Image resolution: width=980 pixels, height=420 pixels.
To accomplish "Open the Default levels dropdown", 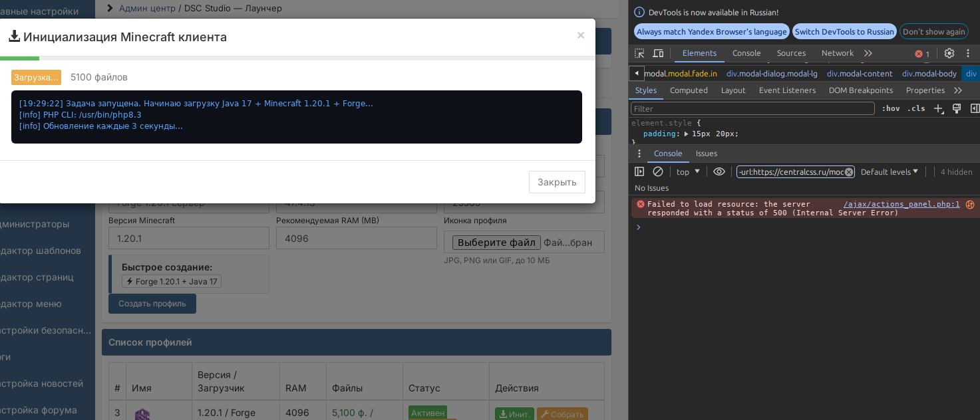I will click(889, 171).
